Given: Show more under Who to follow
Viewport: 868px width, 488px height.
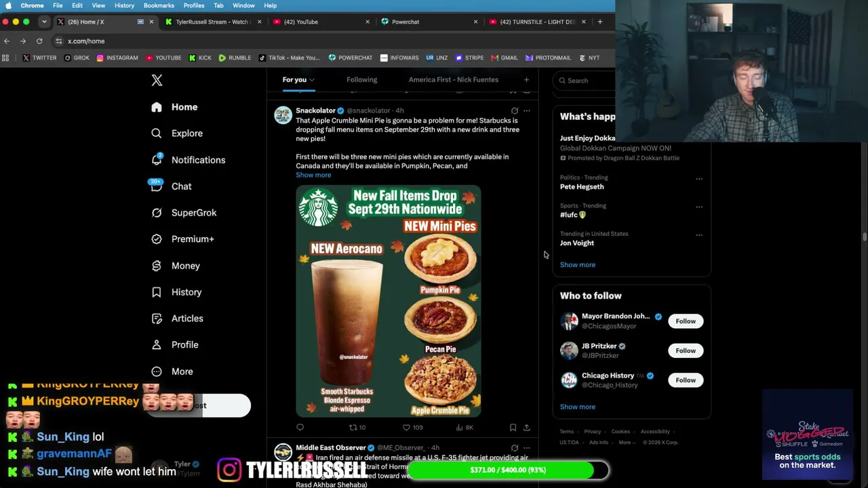Looking at the screenshot, I should 578,407.
